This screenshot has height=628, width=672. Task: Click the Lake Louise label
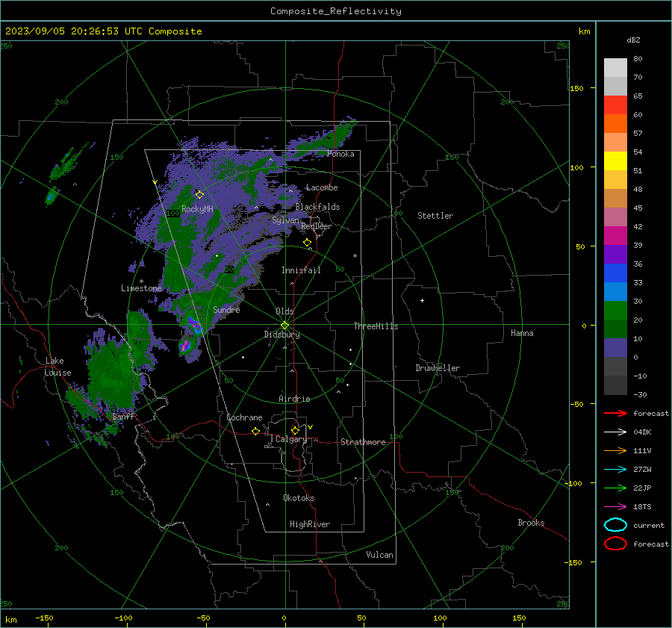coord(57,367)
